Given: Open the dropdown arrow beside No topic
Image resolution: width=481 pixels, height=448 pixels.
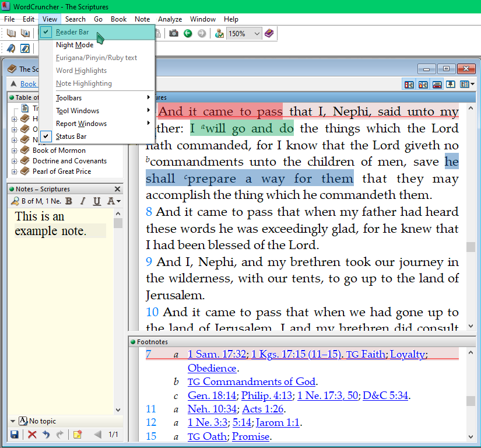Looking at the screenshot, I should (13, 421).
